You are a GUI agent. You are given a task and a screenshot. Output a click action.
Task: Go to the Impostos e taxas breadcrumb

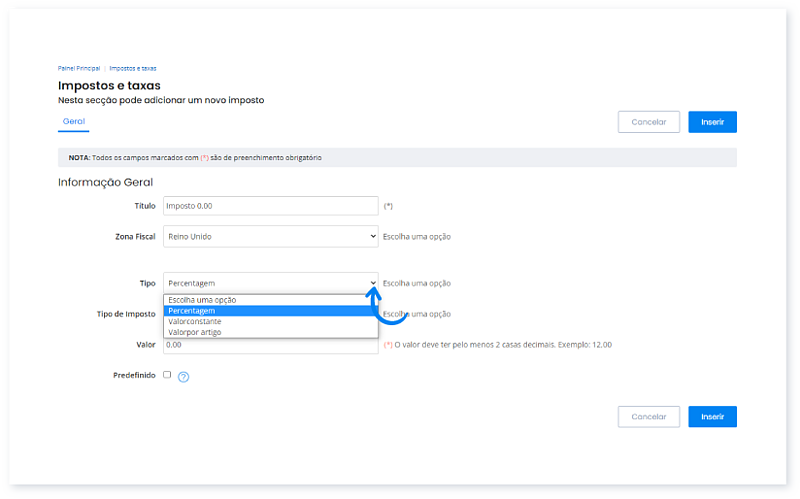[x=133, y=68]
